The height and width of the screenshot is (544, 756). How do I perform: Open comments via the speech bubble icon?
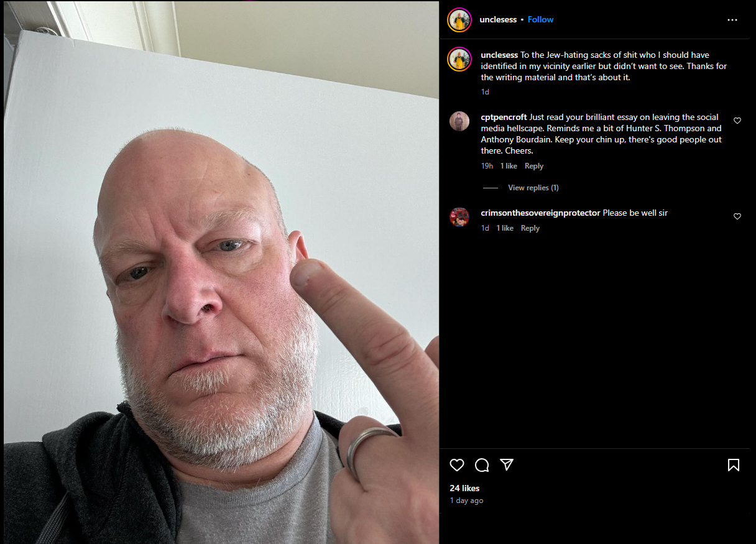point(482,465)
